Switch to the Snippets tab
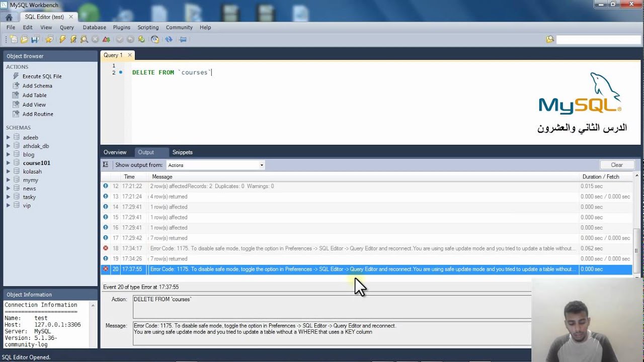Viewport: 644px width, 362px height. (x=183, y=152)
